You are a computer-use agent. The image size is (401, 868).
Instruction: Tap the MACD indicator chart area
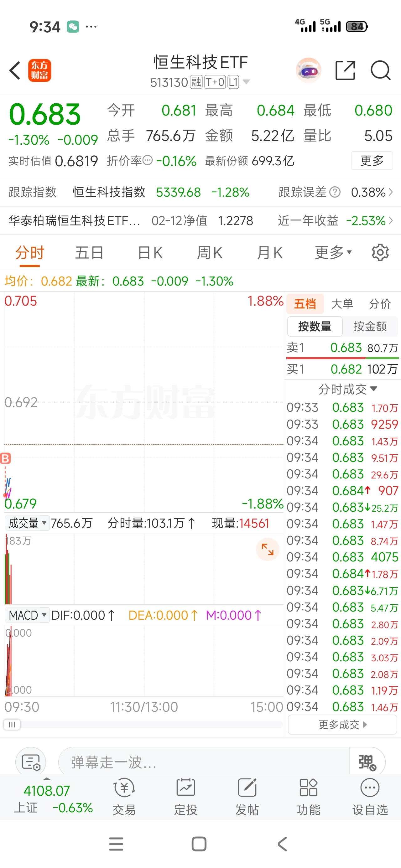pos(144,661)
